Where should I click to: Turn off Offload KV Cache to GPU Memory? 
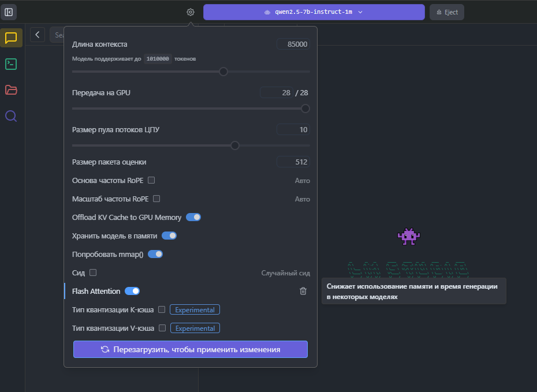click(x=193, y=218)
